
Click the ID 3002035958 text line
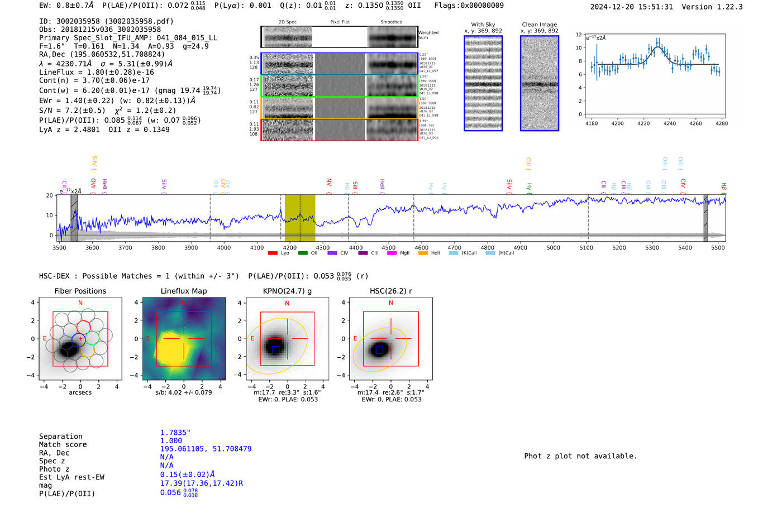coord(106,21)
